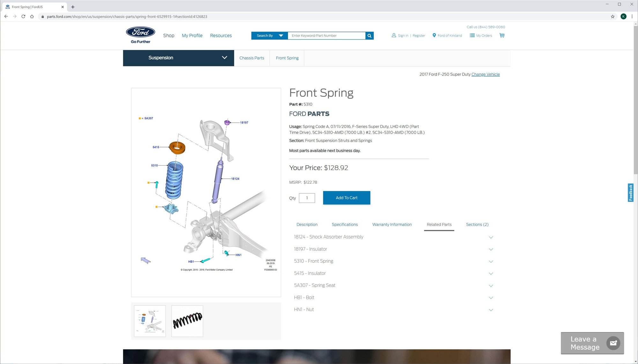The height and width of the screenshot is (364, 638).
Task: Select the black spring photo thumbnail
Action: click(x=187, y=321)
